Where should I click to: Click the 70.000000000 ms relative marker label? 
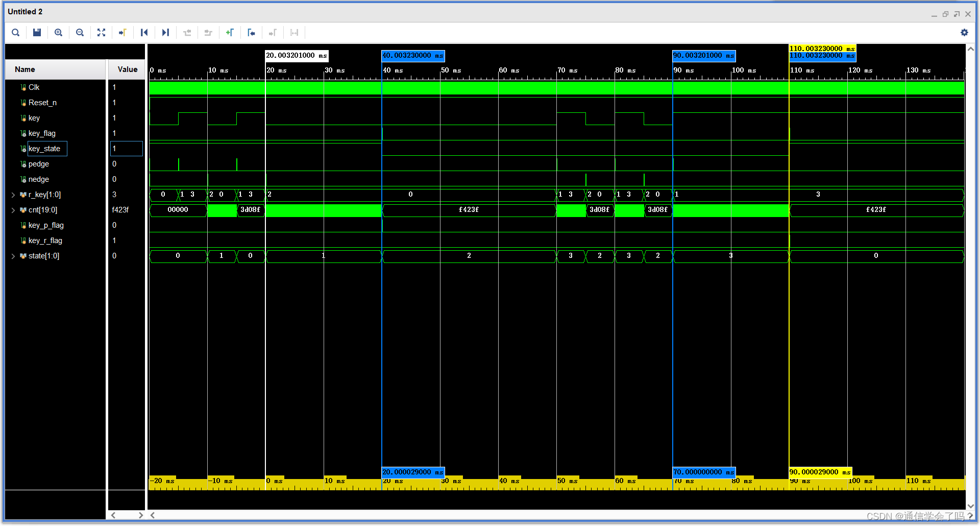[704, 472]
